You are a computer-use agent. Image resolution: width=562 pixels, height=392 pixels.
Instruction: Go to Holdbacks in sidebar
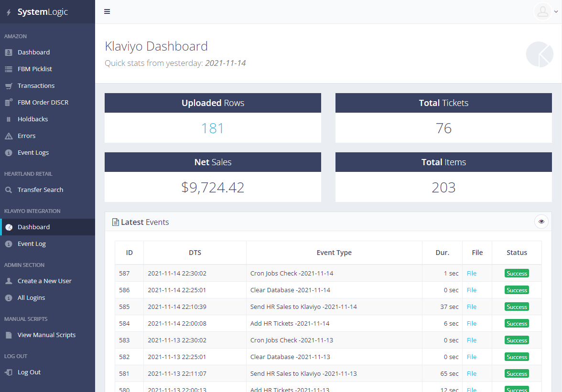[32, 119]
